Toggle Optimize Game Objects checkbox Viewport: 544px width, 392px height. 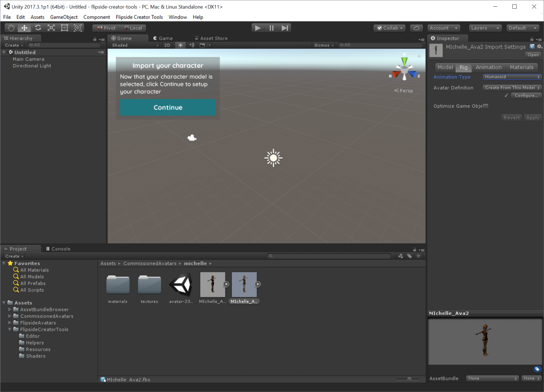pyautogui.click(x=486, y=106)
